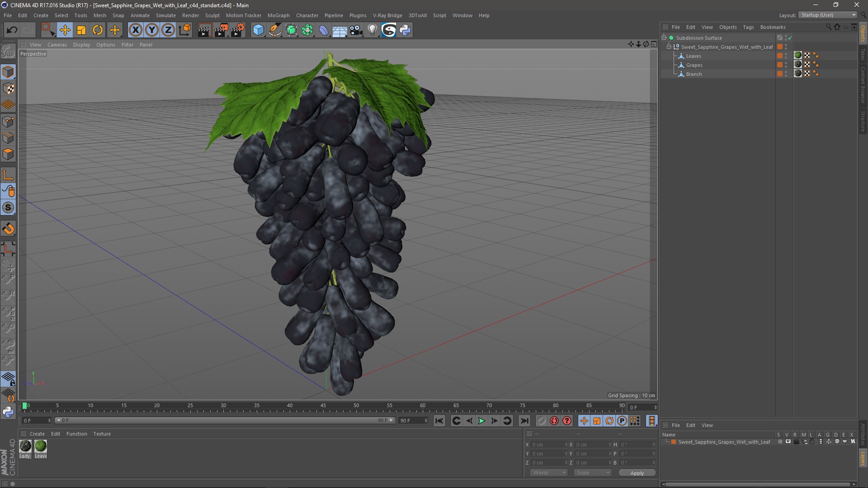
Task: Switch to Texture mode icon
Action: (x=8, y=89)
